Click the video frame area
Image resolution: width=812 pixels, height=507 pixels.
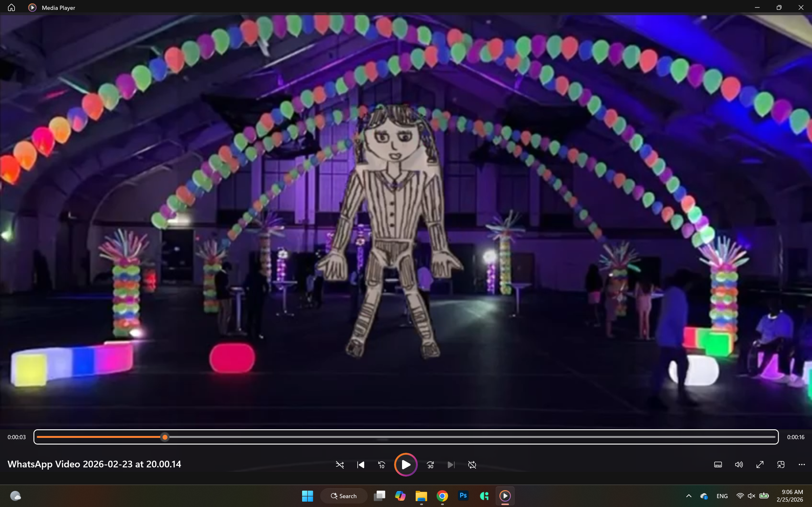coord(406,221)
